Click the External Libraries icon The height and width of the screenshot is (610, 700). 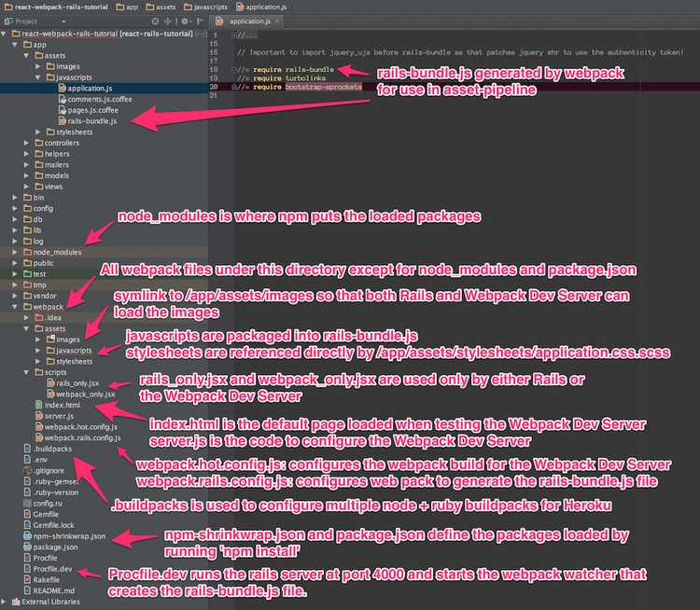point(15,601)
